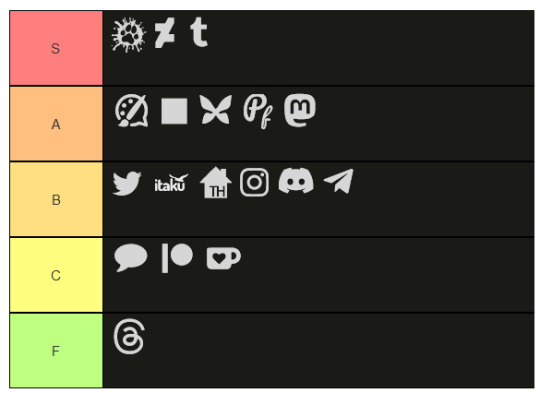The height and width of the screenshot is (393, 540).
Task: Click the Toyhouse 'TH' house icon
Action: [216, 183]
